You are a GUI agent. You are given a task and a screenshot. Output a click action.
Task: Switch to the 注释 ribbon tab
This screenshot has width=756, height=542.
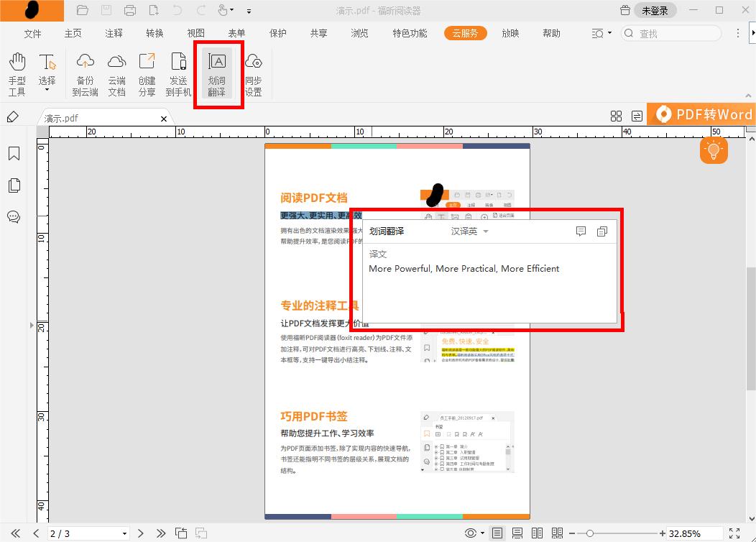tap(114, 33)
